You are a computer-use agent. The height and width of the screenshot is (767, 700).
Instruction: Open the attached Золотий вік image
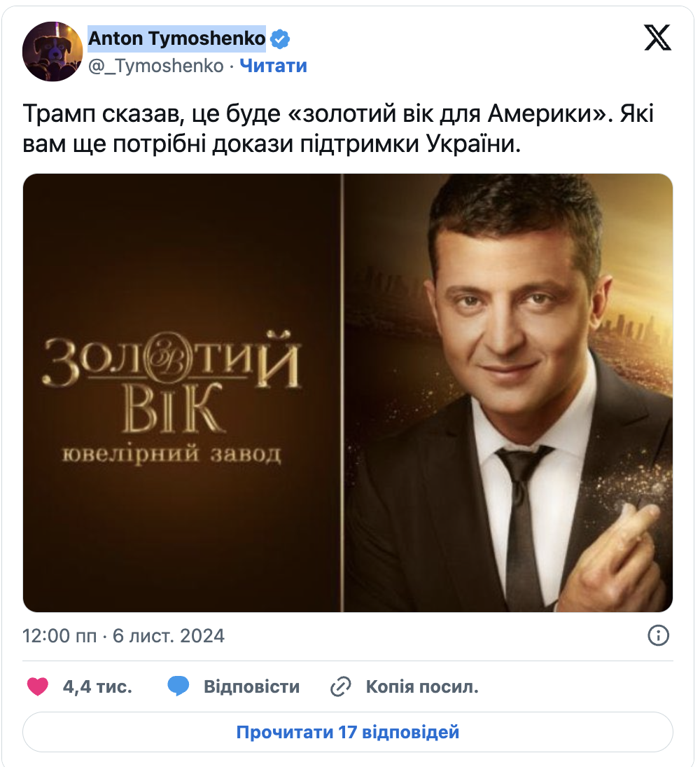(x=348, y=393)
